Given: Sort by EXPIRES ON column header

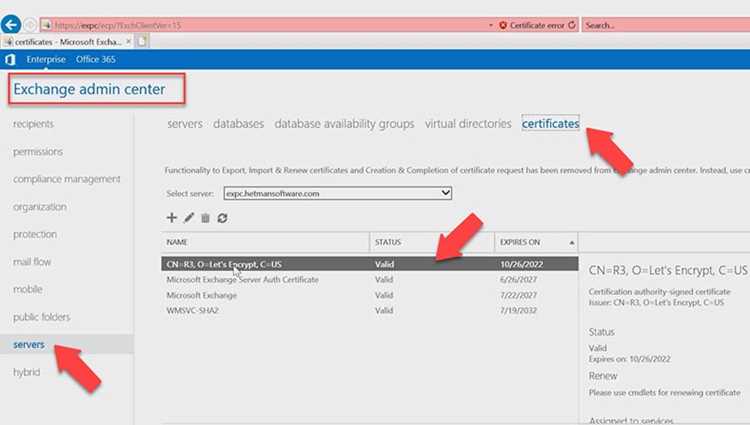Looking at the screenshot, I should (536, 242).
